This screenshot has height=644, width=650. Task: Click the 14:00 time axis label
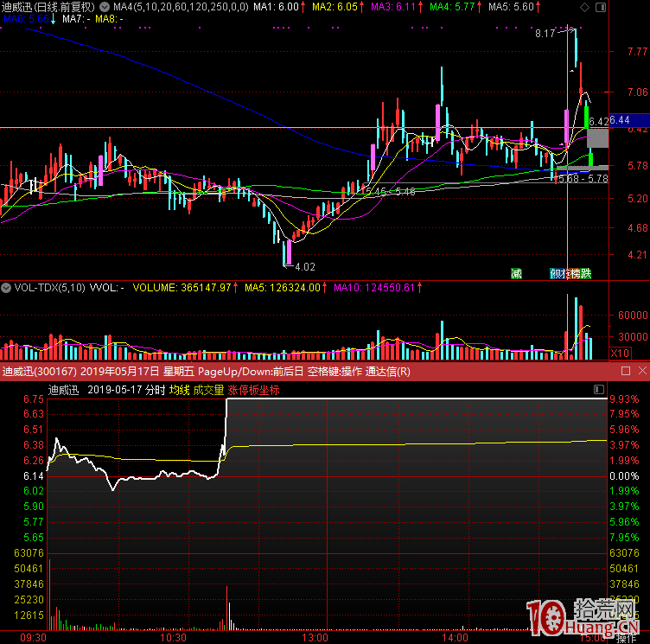tap(456, 637)
